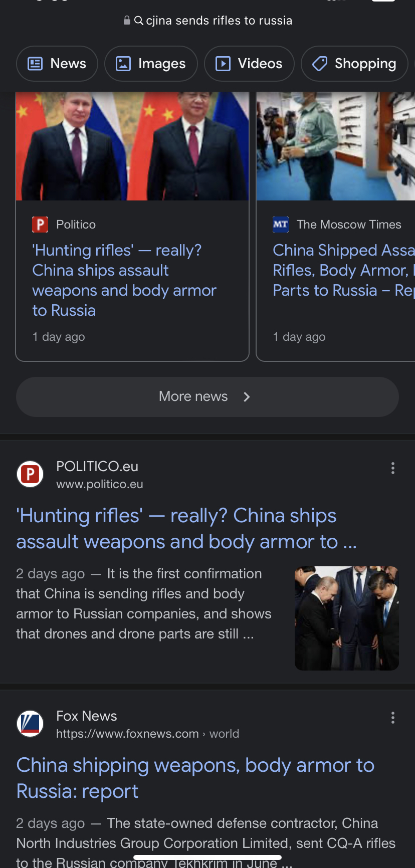Viewport: 415px width, 868px height.
Task: Switch to the Images tab
Action: coord(151,64)
